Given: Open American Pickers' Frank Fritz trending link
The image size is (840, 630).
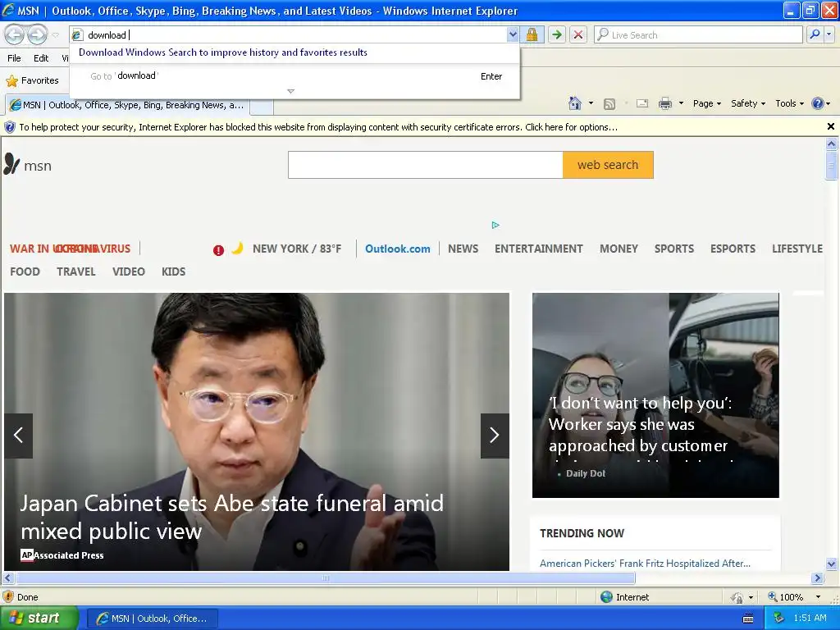Looking at the screenshot, I should coord(645,563).
